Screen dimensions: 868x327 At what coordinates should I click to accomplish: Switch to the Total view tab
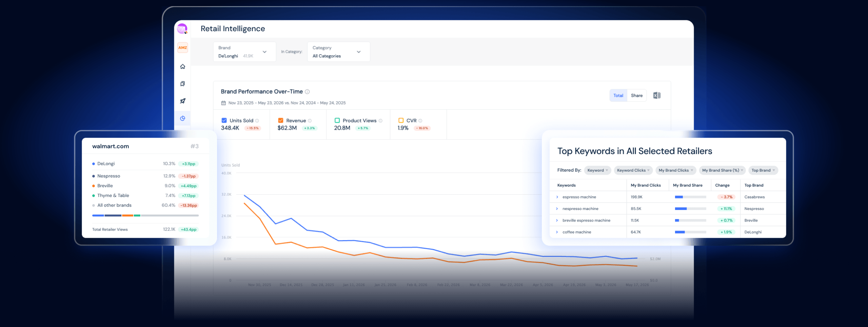click(x=618, y=96)
